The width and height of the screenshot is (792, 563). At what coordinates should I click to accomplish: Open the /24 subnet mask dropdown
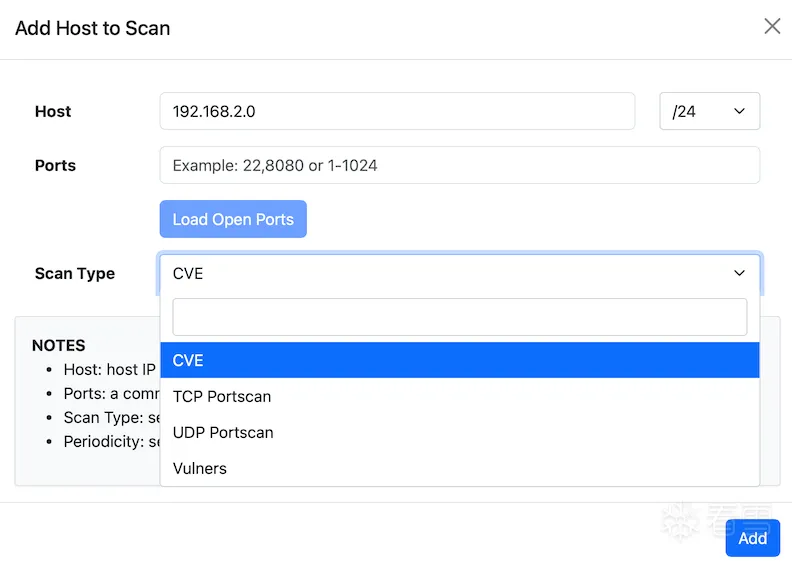click(709, 111)
